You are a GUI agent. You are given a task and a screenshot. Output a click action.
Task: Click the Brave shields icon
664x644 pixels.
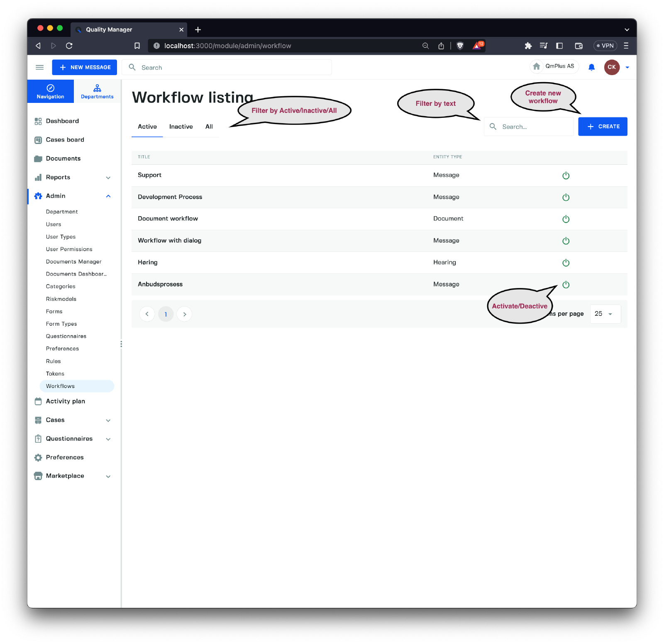pyautogui.click(x=460, y=46)
